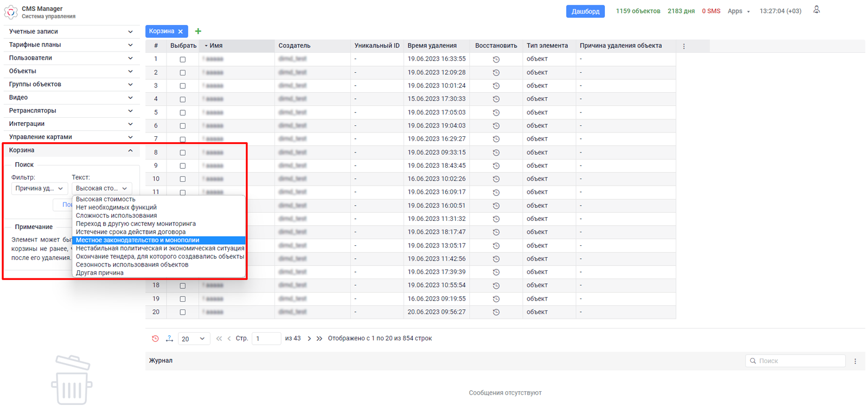
Task: Open the Журнал three-dot menu
Action: pyautogui.click(x=855, y=361)
